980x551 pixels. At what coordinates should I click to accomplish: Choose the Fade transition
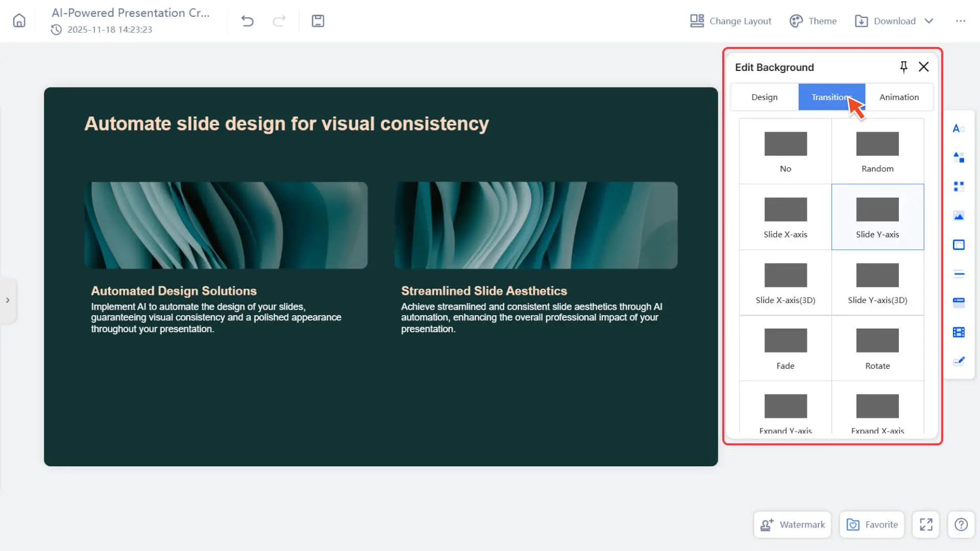point(786,348)
